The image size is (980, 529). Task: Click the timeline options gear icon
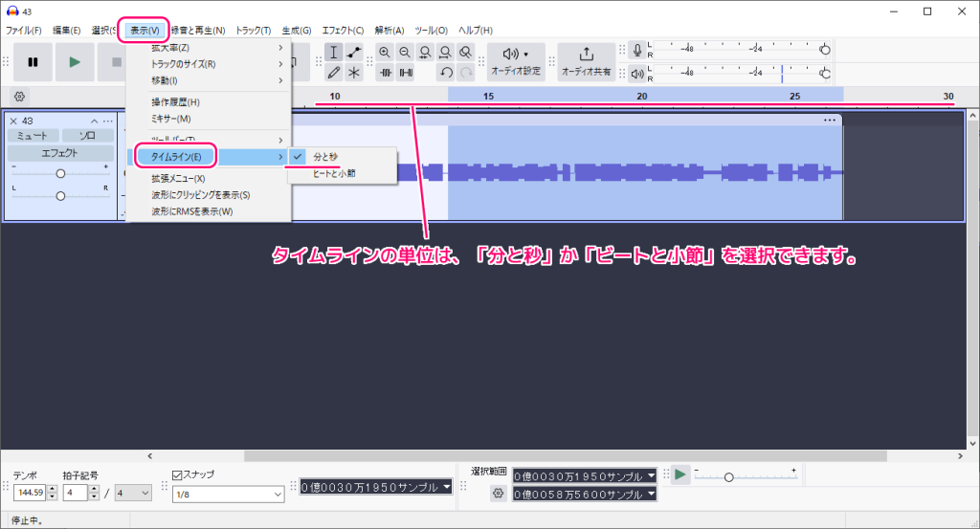coord(20,97)
